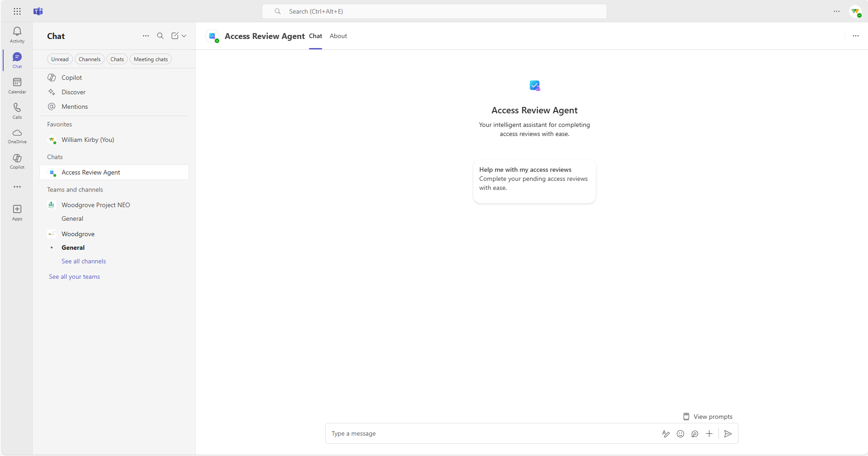Click the View prompts button

coord(708,417)
